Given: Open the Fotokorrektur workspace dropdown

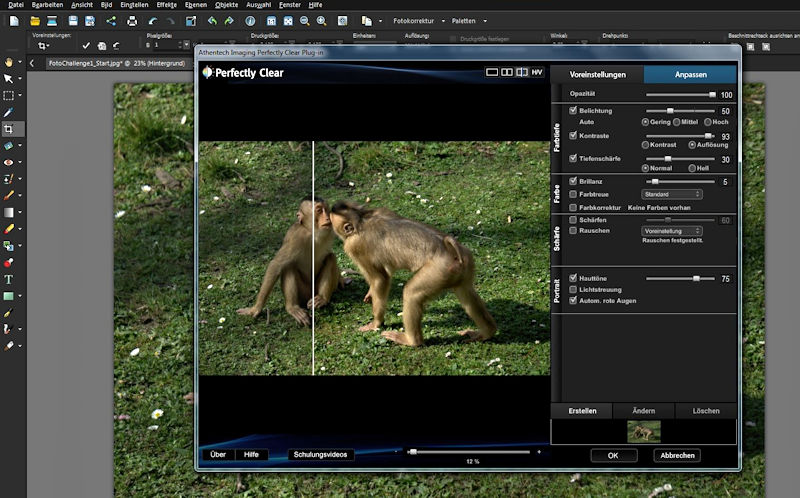Looking at the screenshot, I should point(421,20).
